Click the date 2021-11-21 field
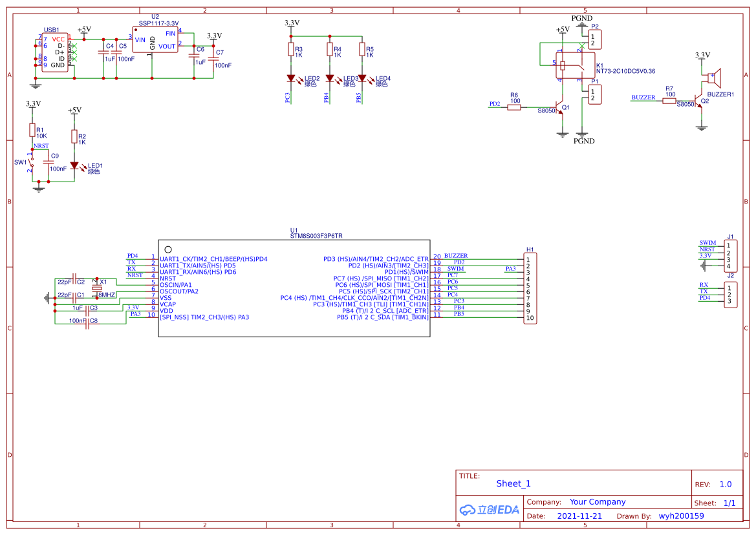 579,516
